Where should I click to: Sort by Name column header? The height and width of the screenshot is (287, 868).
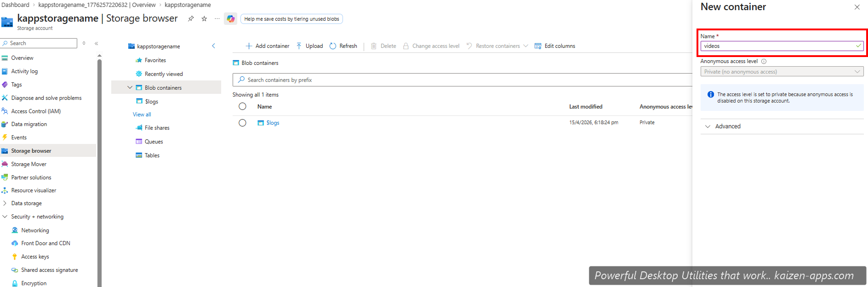(264, 107)
